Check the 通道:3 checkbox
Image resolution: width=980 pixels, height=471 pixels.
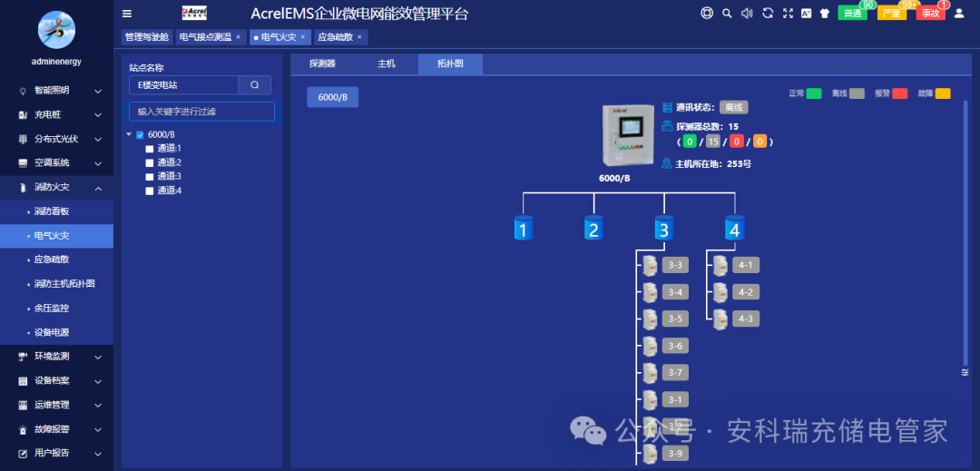[x=150, y=177]
